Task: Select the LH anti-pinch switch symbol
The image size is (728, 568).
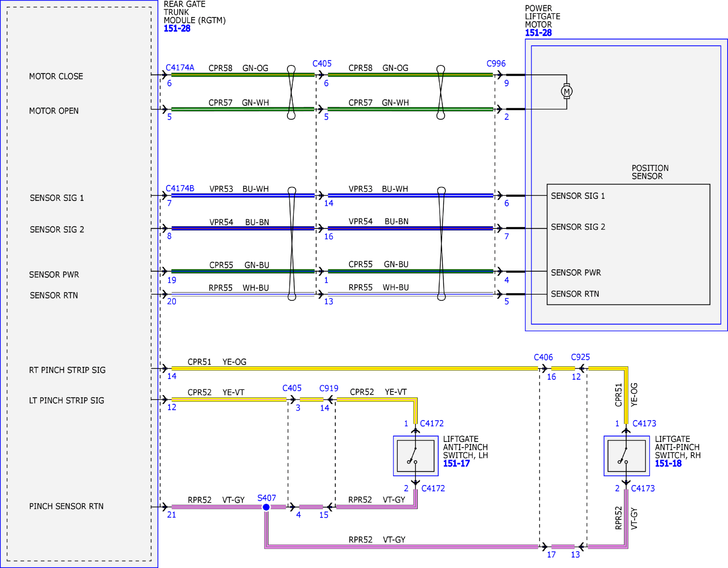Action: [x=416, y=456]
